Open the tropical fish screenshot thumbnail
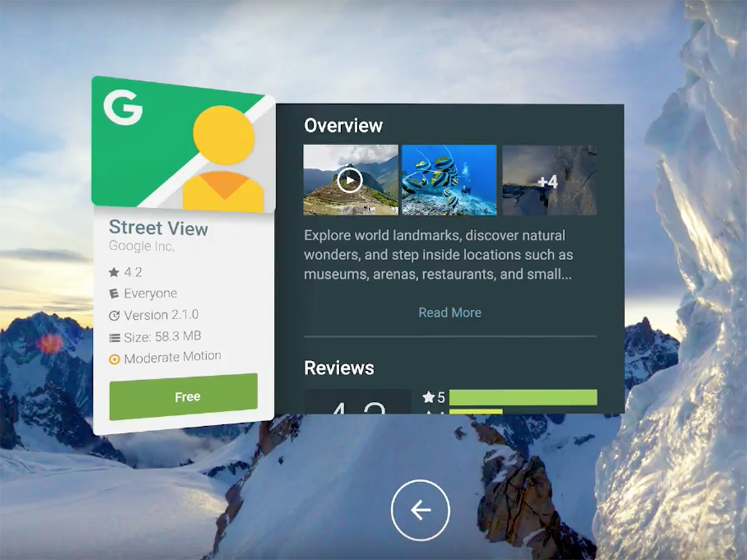This screenshot has width=747, height=560. coord(449,180)
